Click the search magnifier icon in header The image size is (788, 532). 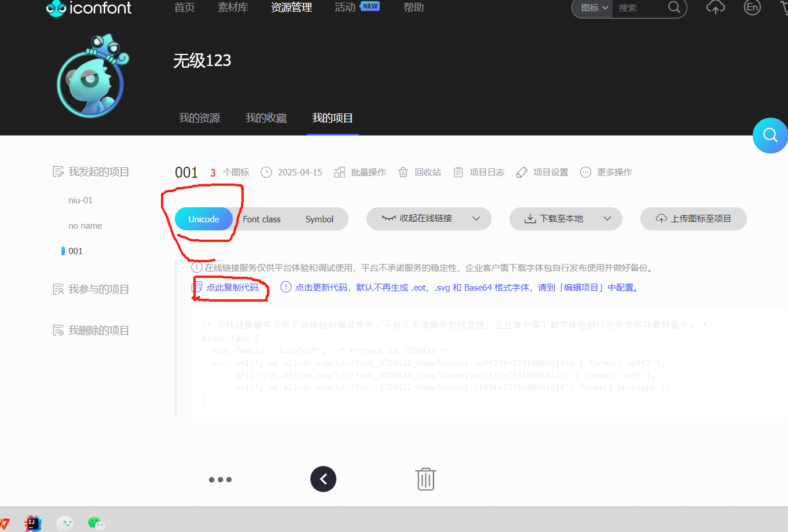click(674, 8)
